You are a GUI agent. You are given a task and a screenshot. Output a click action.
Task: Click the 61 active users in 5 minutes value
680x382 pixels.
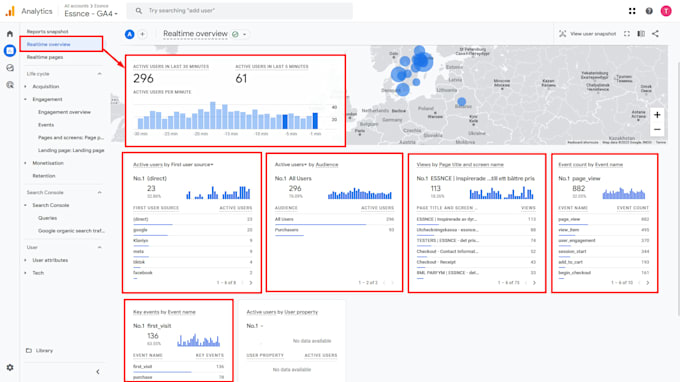point(241,78)
